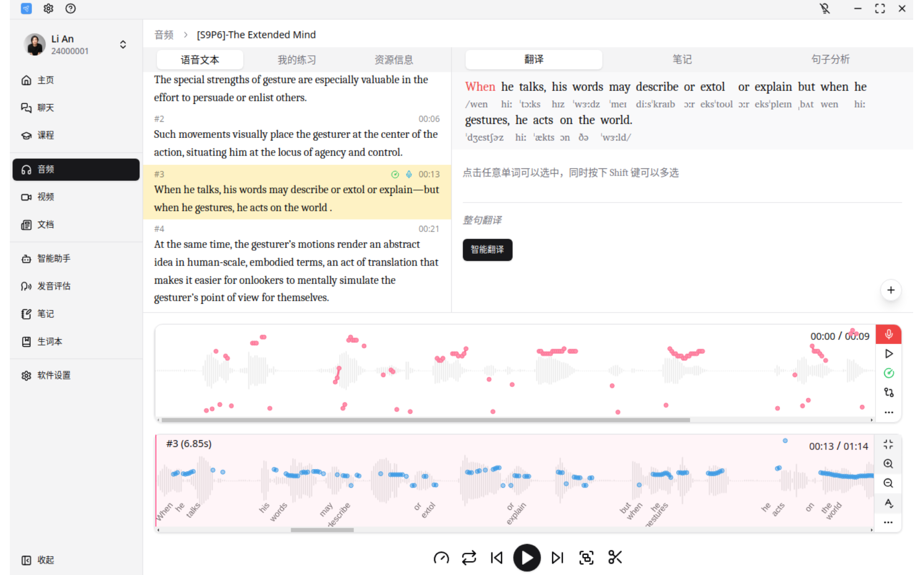The height and width of the screenshot is (575, 924).
Task: Click the 智能翻译 button
Action: click(487, 250)
